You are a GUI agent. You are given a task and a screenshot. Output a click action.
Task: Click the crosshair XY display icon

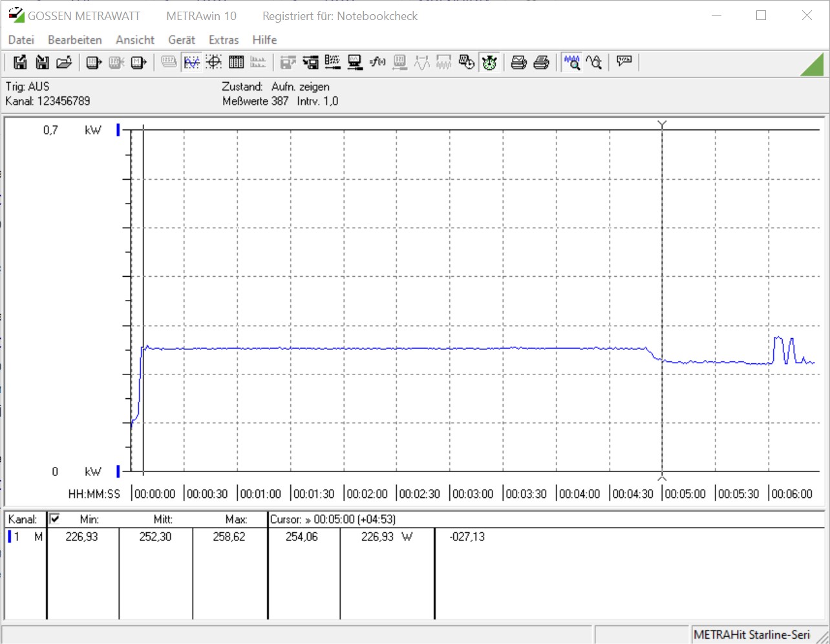click(x=214, y=62)
